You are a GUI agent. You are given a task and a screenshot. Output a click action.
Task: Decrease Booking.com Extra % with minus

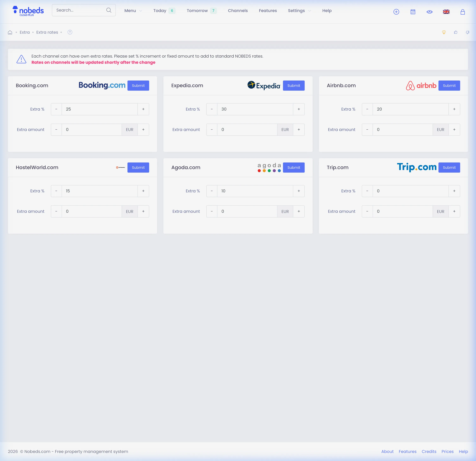[x=56, y=109]
